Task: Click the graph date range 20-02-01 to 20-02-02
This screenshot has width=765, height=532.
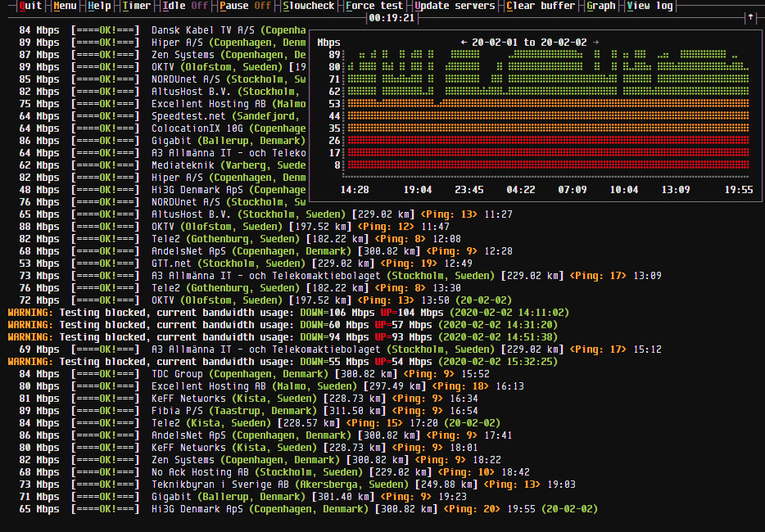Action: (x=529, y=43)
